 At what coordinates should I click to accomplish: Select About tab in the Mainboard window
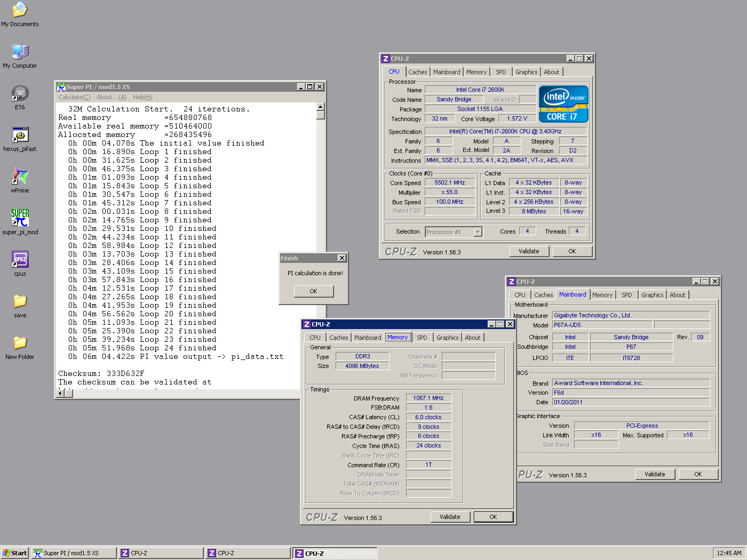point(677,295)
